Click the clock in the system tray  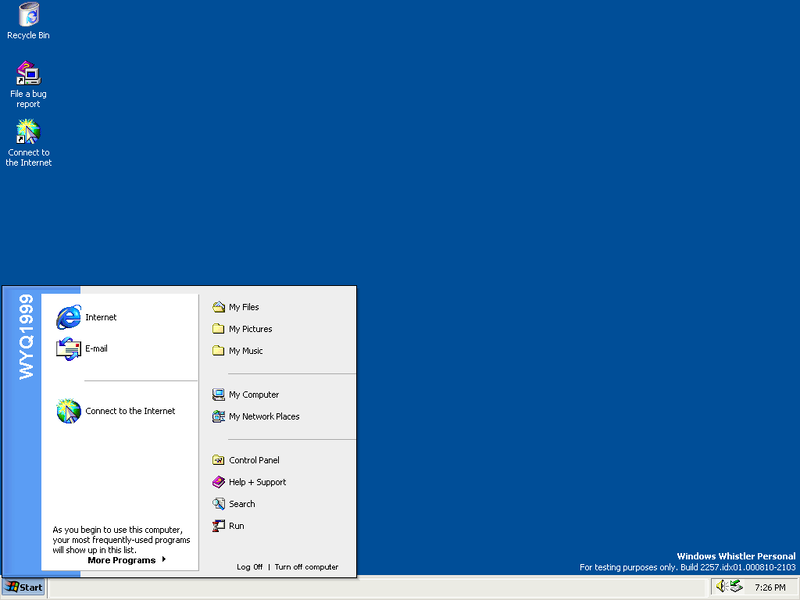click(x=773, y=589)
